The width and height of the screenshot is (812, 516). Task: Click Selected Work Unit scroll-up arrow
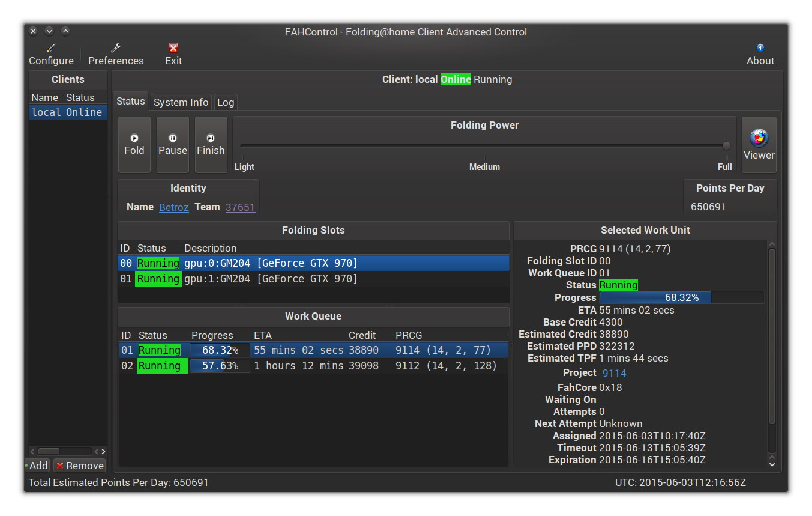point(772,244)
